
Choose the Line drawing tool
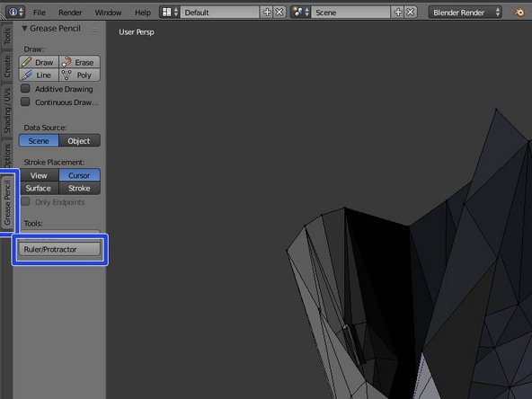[39, 75]
